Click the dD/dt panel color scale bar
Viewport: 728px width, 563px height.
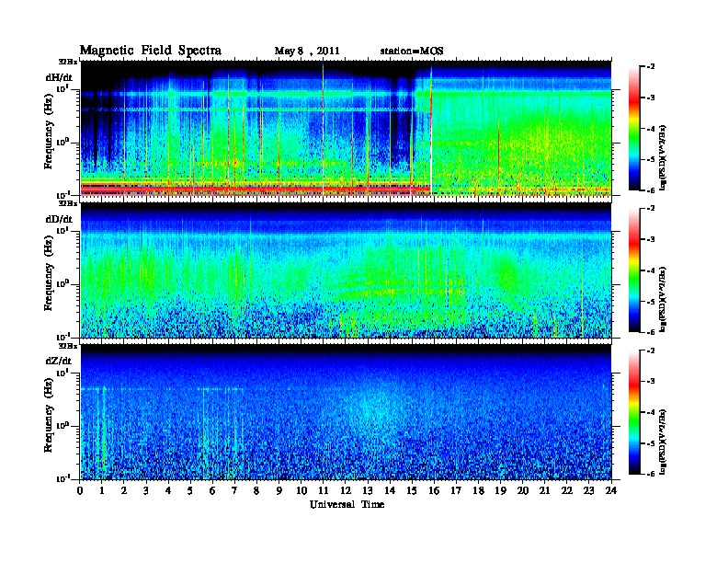point(634,270)
